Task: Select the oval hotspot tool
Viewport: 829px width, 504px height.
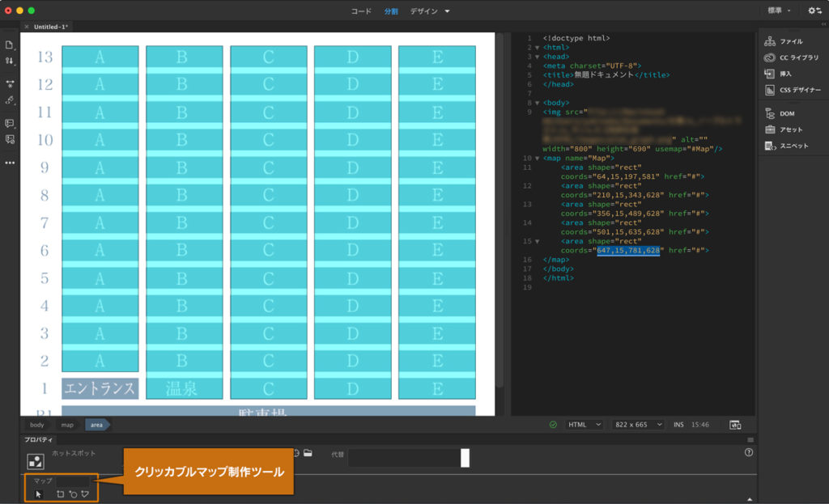Action: 73,494
